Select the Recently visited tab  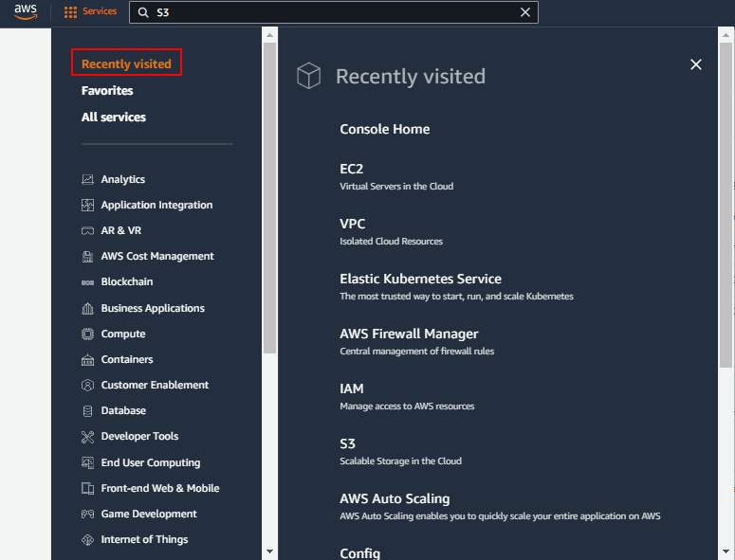tap(126, 63)
